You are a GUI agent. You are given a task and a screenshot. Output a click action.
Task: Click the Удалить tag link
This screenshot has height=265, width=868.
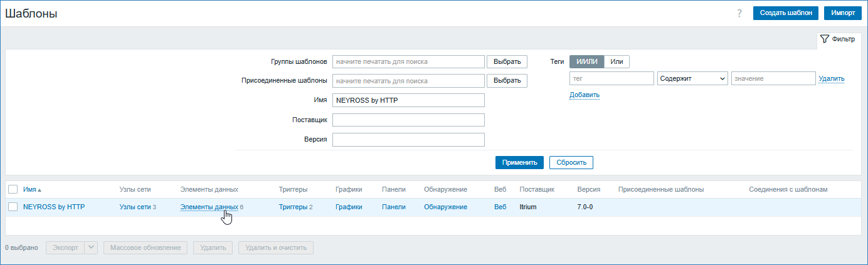pyautogui.click(x=831, y=78)
